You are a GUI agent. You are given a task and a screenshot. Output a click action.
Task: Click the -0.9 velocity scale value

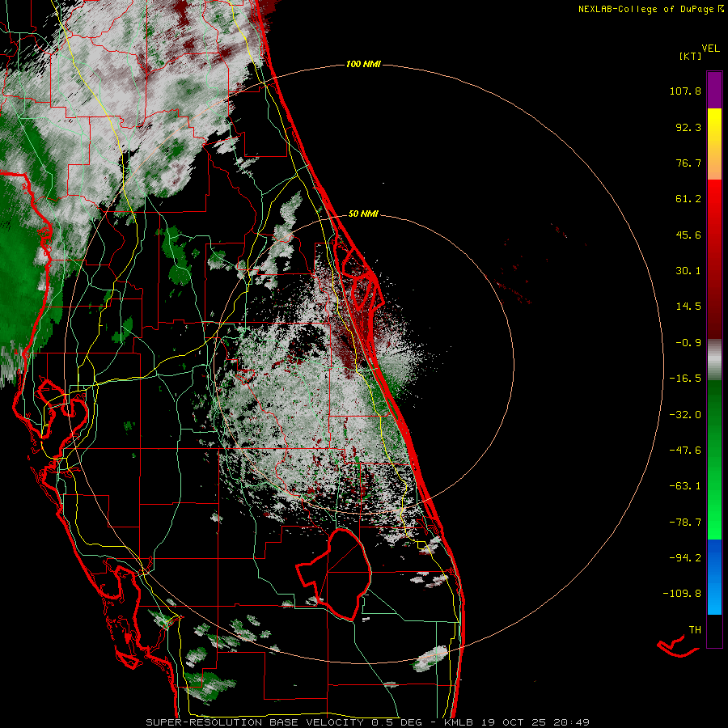tap(688, 343)
